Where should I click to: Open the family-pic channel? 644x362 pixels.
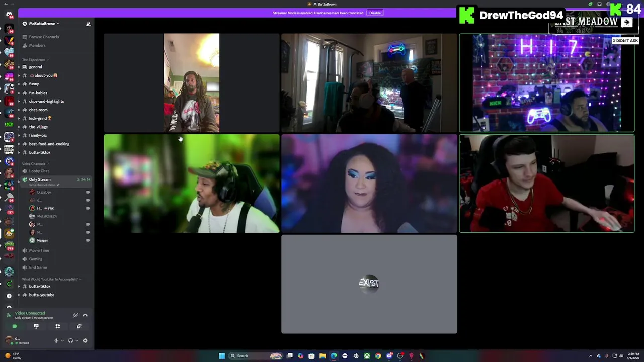tap(38, 135)
